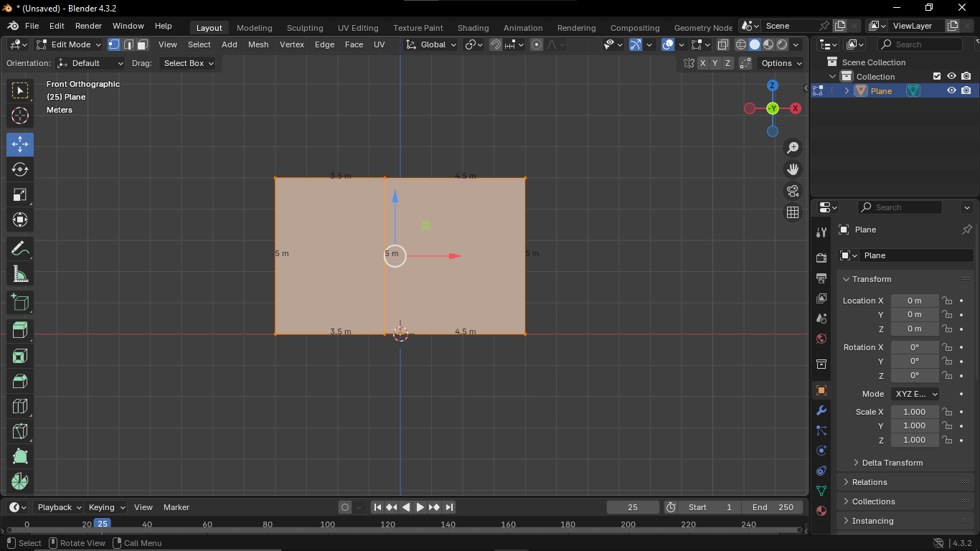Screen dimensions: 980x551
Task: Activate the Cursor tool
Action: click(20, 116)
